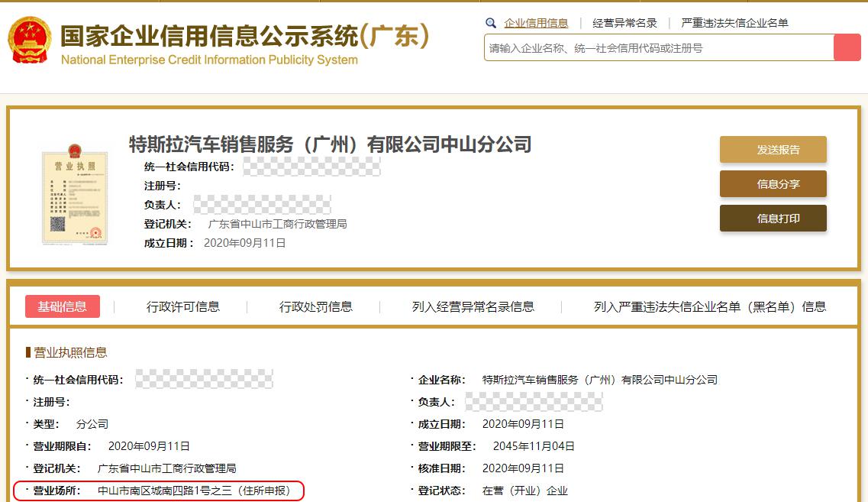The height and width of the screenshot is (502, 868).
Task: Click the 成立日期 value in license info section
Action: point(523,424)
